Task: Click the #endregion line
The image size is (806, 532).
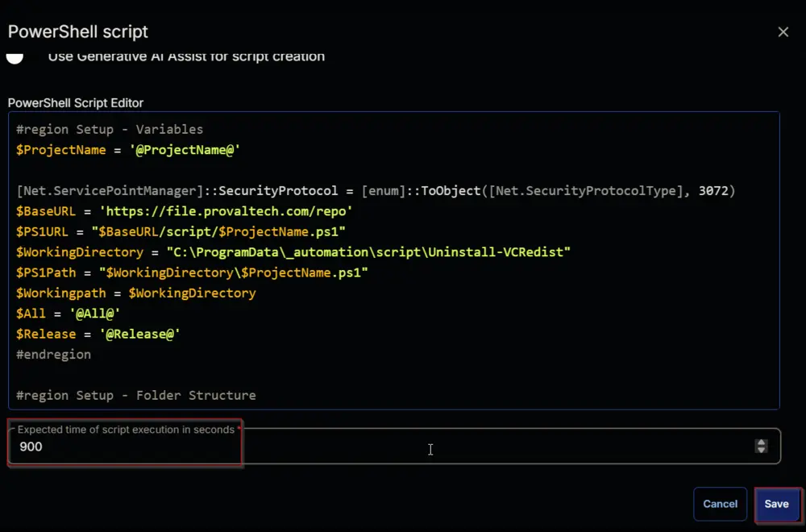Action: (x=53, y=355)
